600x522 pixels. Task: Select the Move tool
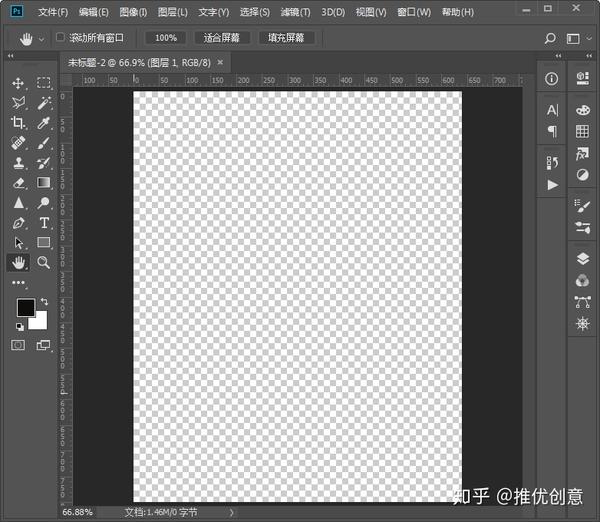[18, 83]
